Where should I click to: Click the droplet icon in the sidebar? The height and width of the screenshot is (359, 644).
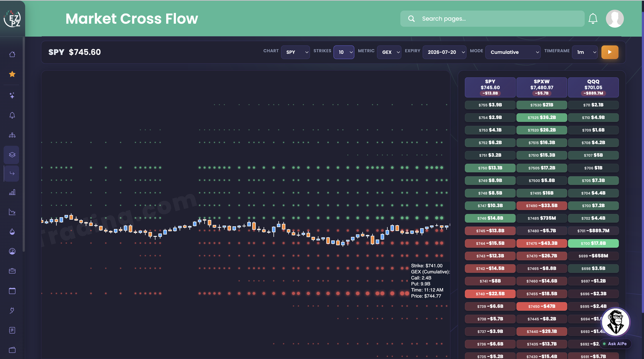click(x=12, y=232)
